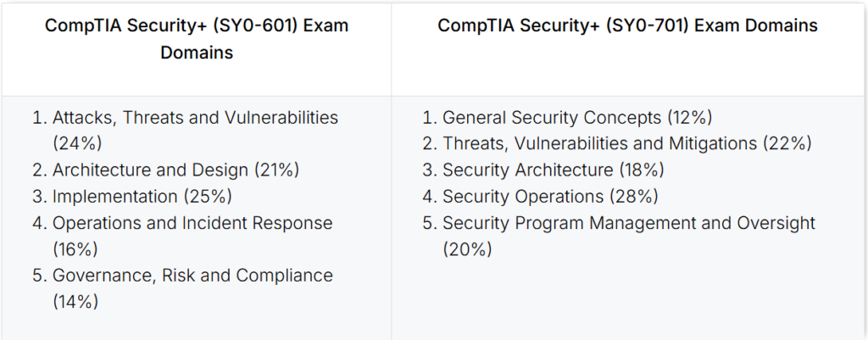This screenshot has width=868, height=340.
Task: Click list number 5 in SY0-701 column
Action: (430, 223)
